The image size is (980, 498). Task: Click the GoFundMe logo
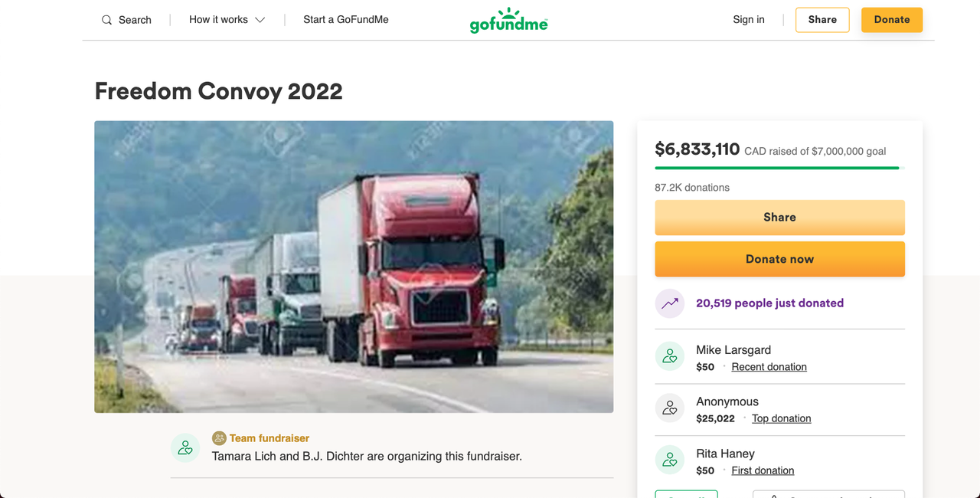click(x=508, y=21)
